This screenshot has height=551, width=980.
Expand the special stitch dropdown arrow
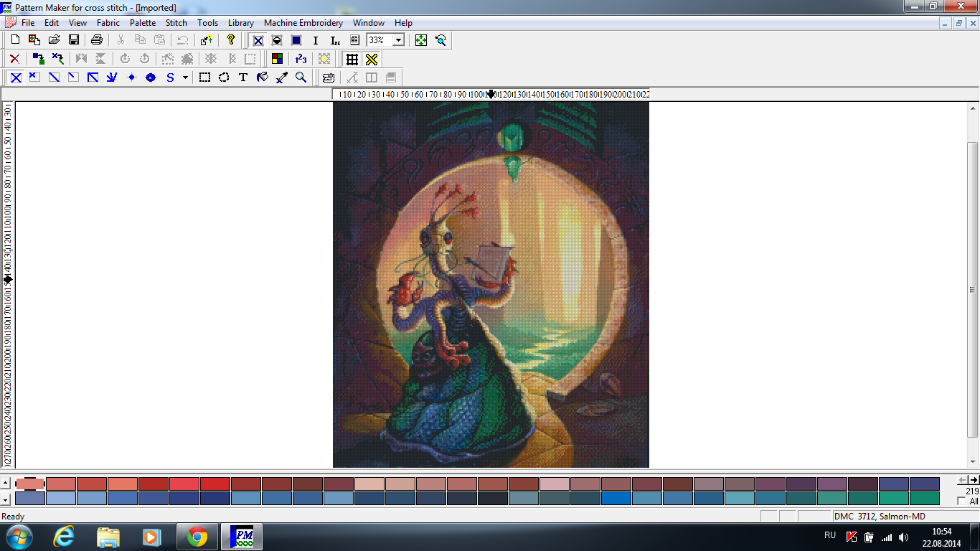[185, 77]
